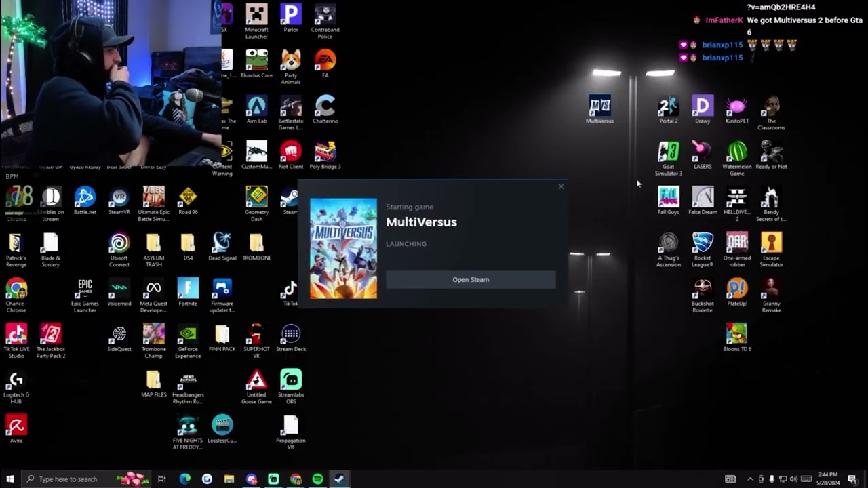Select the Fall Guys desktop icon
868x488 pixels.
[x=668, y=201]
